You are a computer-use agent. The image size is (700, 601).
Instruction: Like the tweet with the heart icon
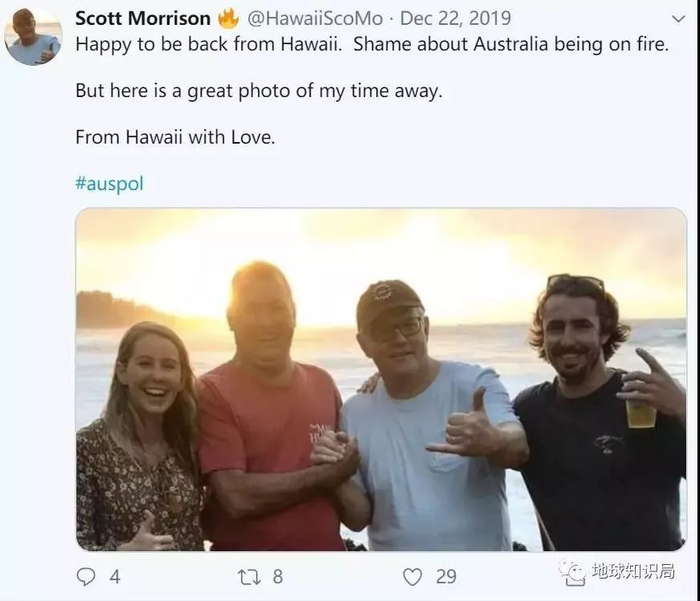click(412, 576)
